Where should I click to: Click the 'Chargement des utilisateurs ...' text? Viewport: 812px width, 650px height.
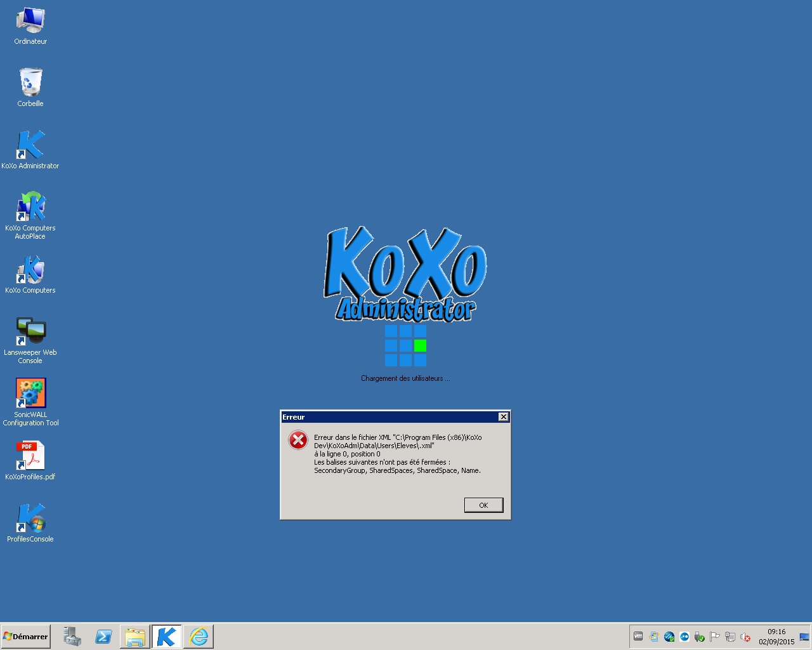405,378
